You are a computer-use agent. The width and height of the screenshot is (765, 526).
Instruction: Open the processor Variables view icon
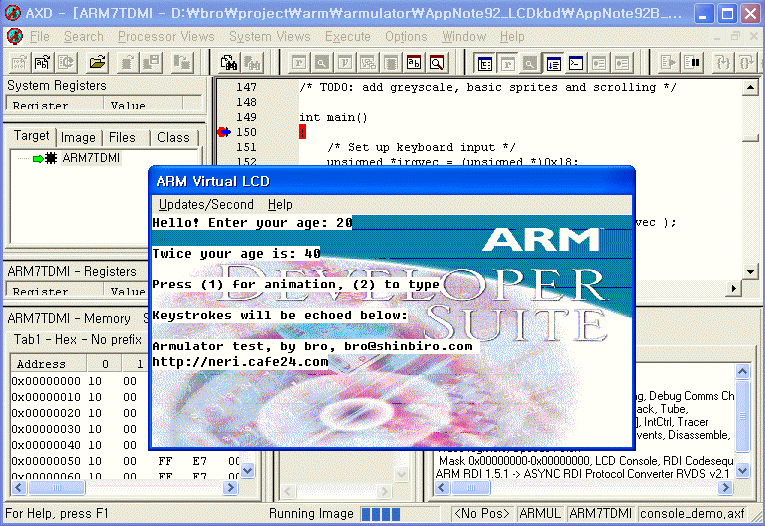(x=345, y=63)
